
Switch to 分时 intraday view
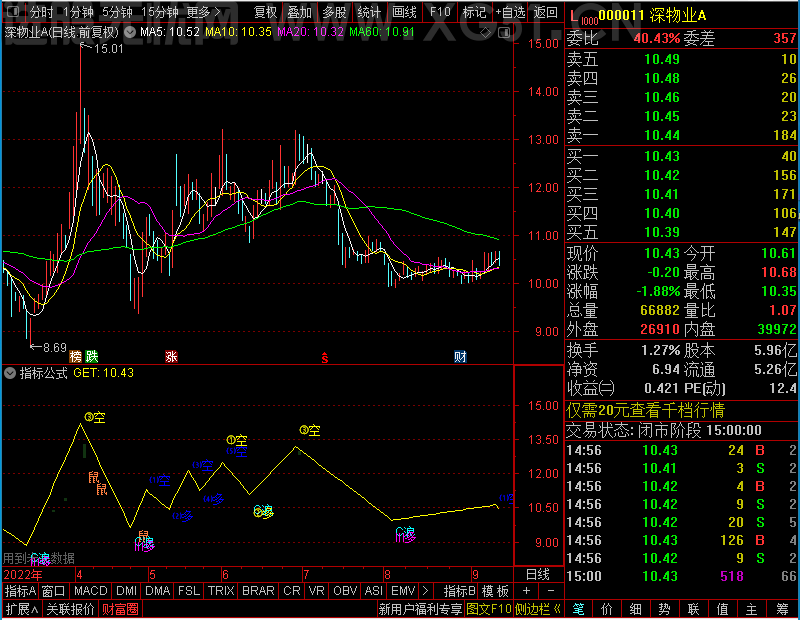[41, 12]
